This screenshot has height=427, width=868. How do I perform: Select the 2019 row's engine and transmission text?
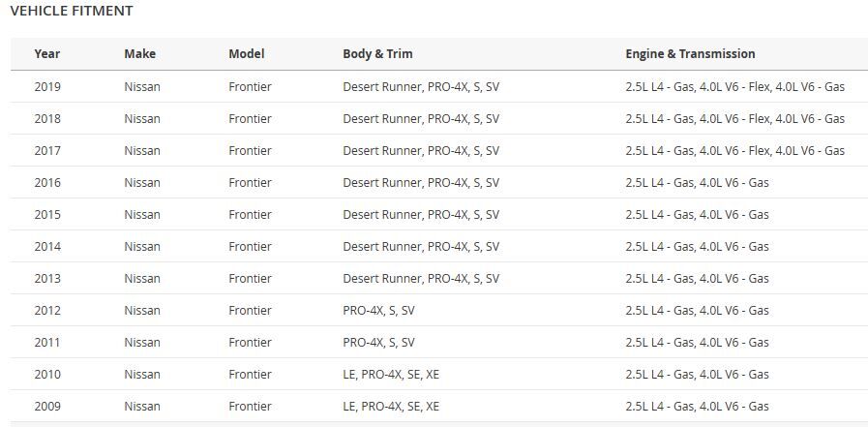[734, 86]
